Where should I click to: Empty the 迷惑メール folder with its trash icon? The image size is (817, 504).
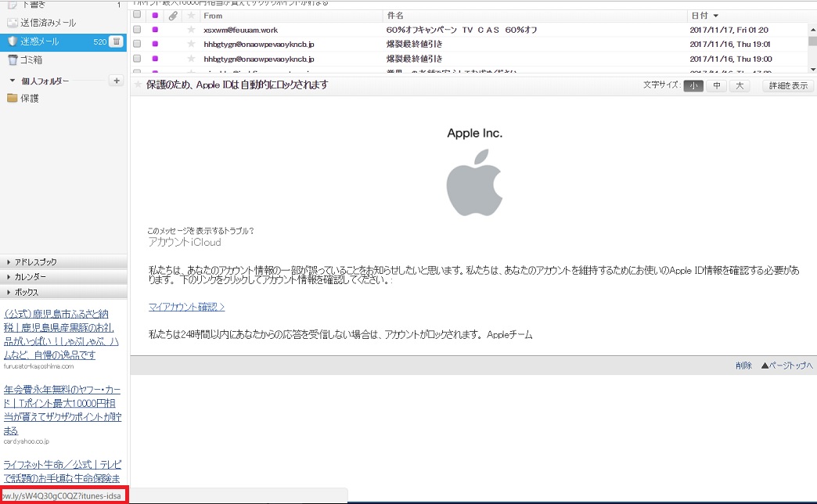(117, 41)
